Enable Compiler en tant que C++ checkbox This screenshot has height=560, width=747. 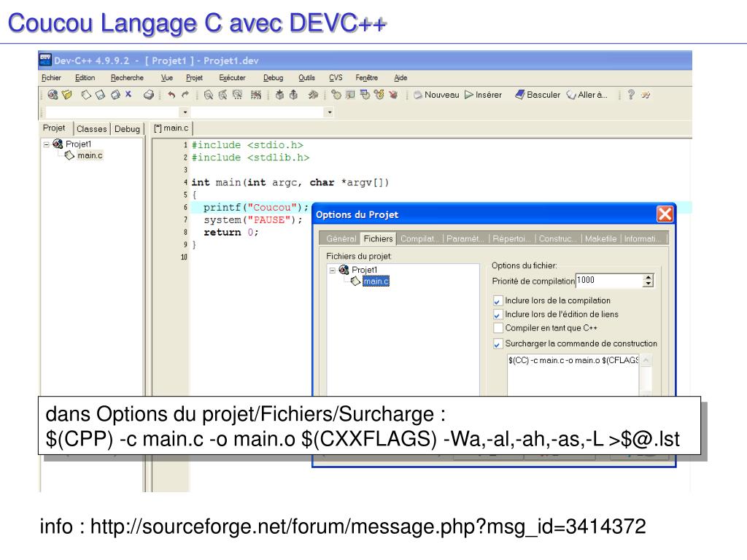[x=498, y=328]
